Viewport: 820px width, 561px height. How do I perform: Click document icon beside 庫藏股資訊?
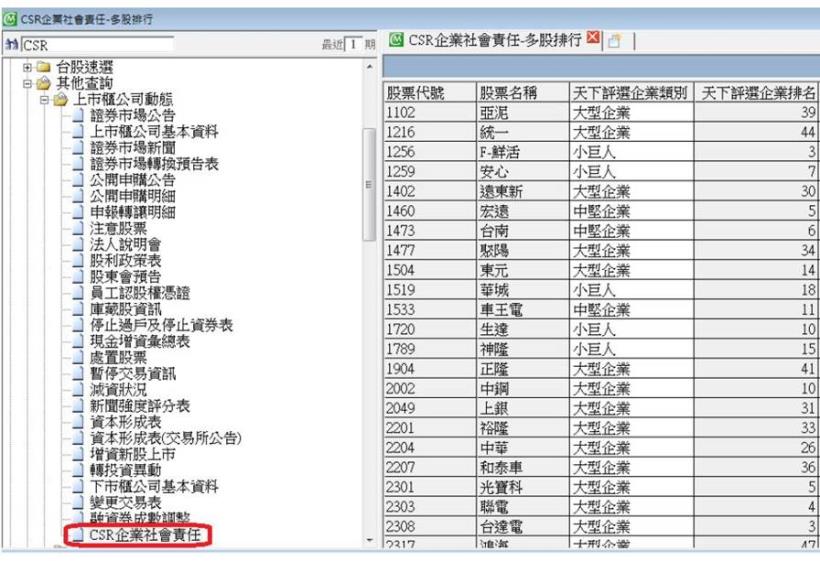coord(77,309)
